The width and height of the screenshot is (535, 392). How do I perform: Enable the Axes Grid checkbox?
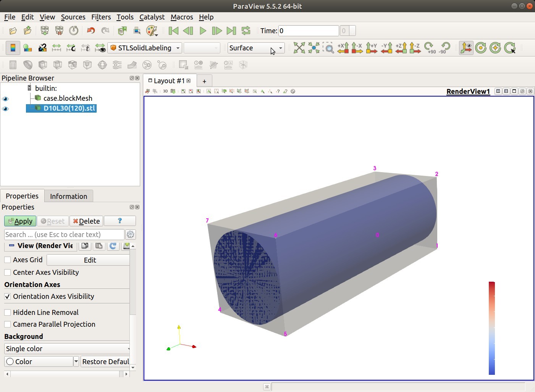pos(8,260)
